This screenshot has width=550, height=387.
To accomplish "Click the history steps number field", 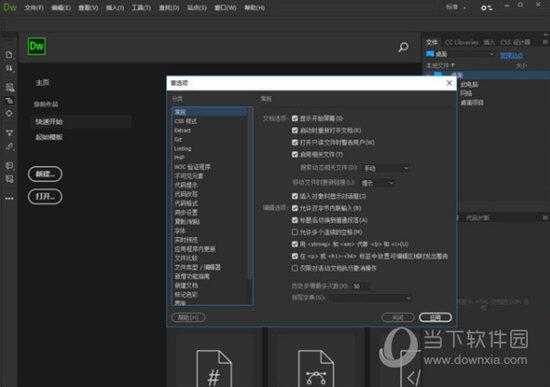I will pyautogui.click(x=361, y=286).
